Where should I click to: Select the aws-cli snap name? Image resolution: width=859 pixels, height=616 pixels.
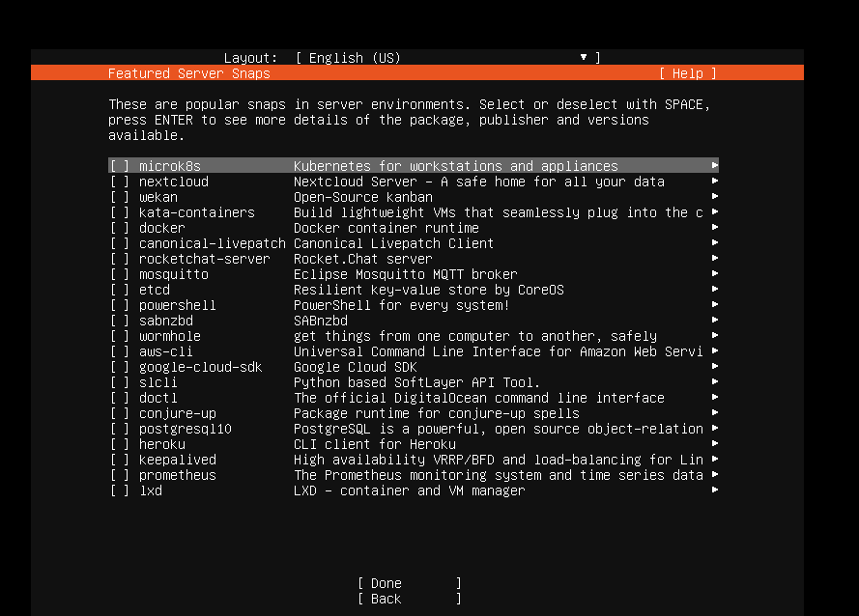tap(165, 351)
